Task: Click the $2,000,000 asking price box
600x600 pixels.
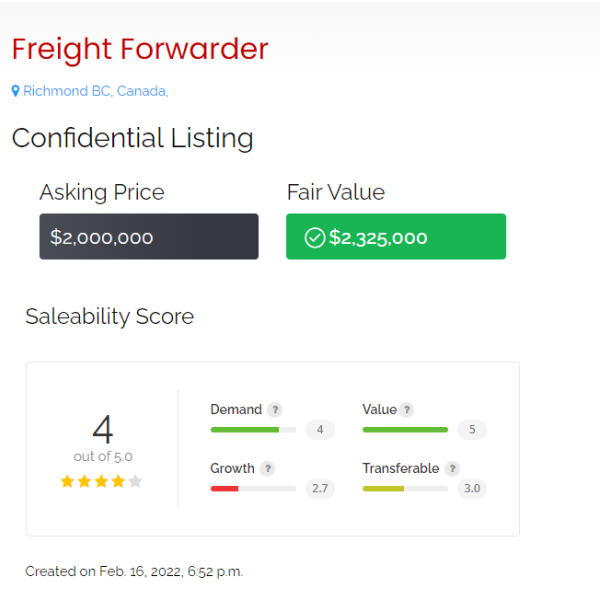Action: (149, 236)
